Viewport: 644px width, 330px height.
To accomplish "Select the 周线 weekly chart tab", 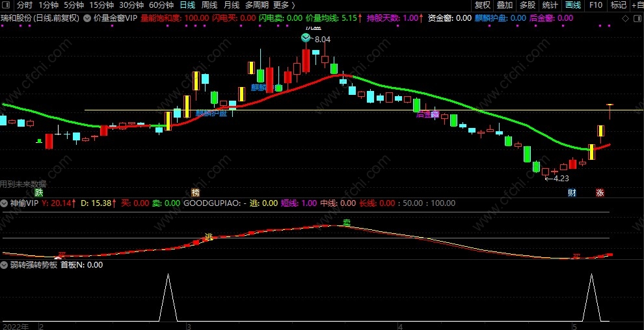I will pyautogui.click(x=209, y=5).
